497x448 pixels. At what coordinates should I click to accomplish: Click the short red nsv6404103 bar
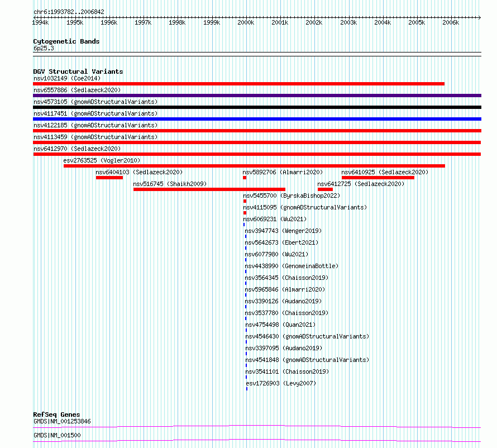[x=109, y=178]
